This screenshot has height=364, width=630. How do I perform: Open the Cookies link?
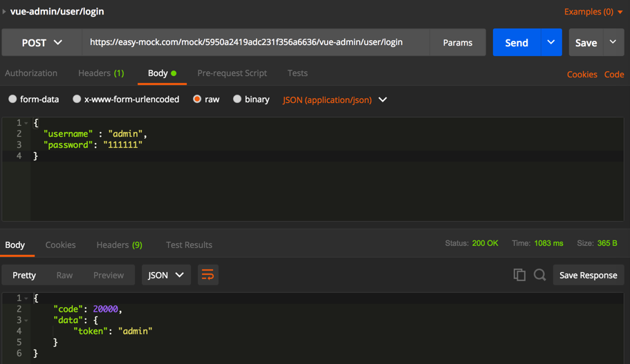(582, 75)
